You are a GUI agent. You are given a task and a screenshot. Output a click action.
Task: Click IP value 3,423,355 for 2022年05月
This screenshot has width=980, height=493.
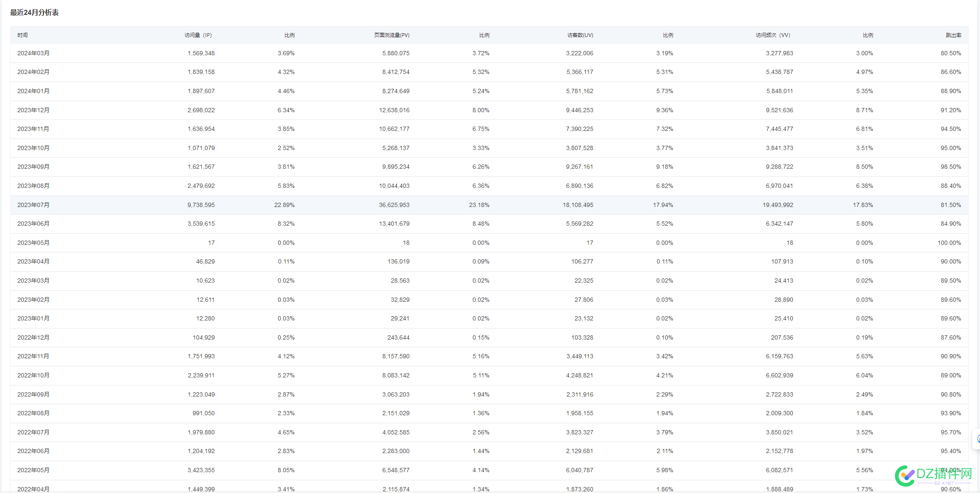pyautogui.click(x=201, y=470)
